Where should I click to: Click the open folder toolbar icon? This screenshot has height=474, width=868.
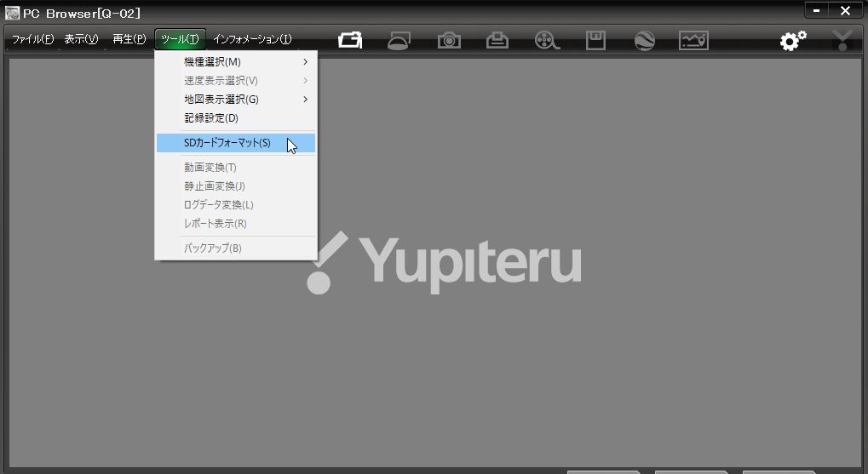350,40
